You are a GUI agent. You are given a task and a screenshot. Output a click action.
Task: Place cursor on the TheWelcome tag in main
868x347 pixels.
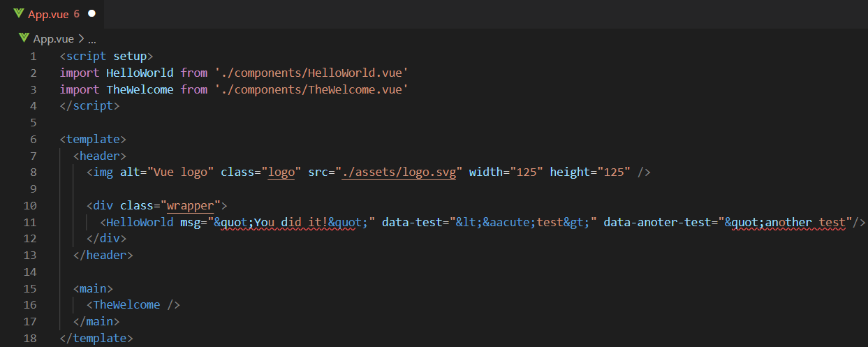127,305
